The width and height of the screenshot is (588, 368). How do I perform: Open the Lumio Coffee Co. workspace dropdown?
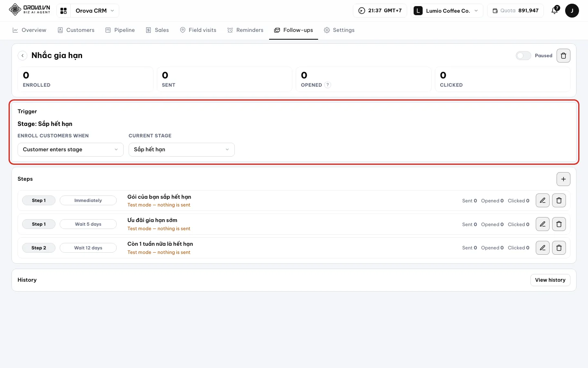point(447,11)
